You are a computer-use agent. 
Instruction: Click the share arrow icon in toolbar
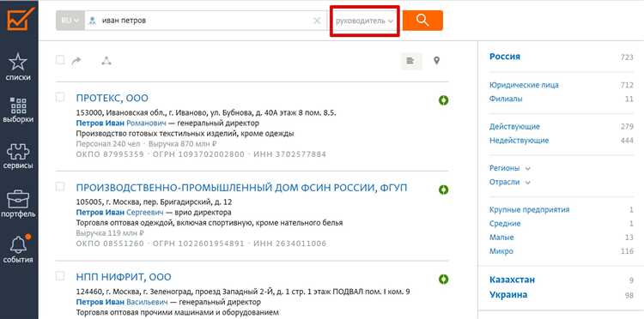coord(76,61)
